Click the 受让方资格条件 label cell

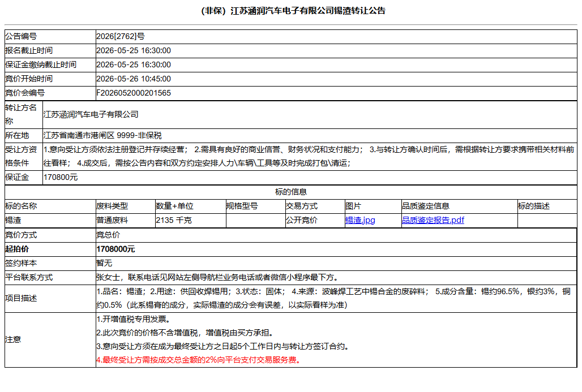pos(24,157)
